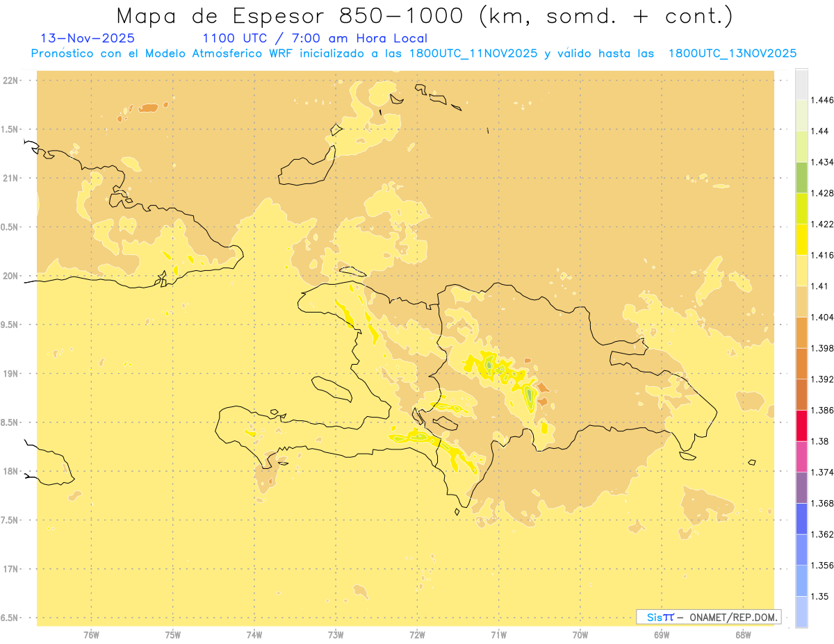Click the longitude label "76W"
This screenshot has width=834, height=644.
pyautogui.click(x=91, y=635)
